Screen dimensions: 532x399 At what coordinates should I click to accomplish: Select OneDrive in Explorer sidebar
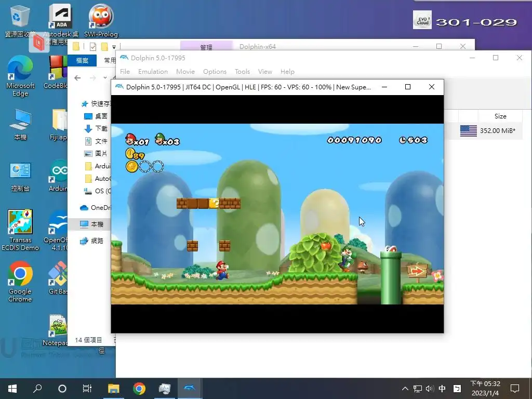95,208
